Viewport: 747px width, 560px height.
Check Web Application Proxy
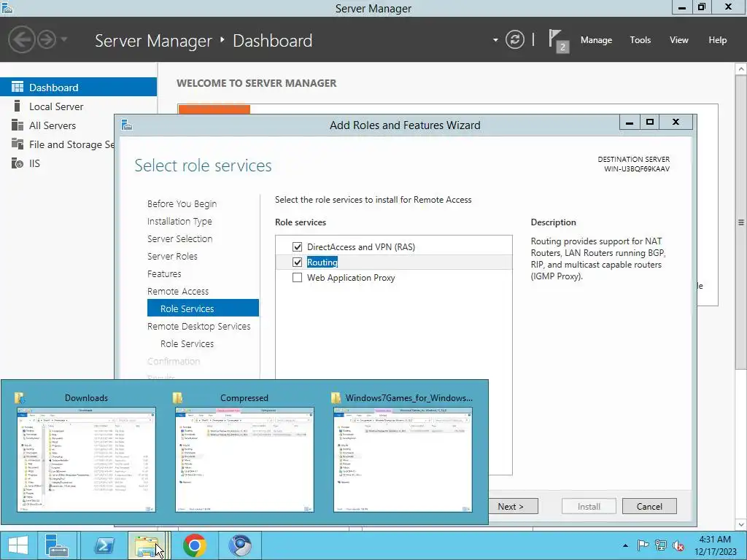[298, 277]
